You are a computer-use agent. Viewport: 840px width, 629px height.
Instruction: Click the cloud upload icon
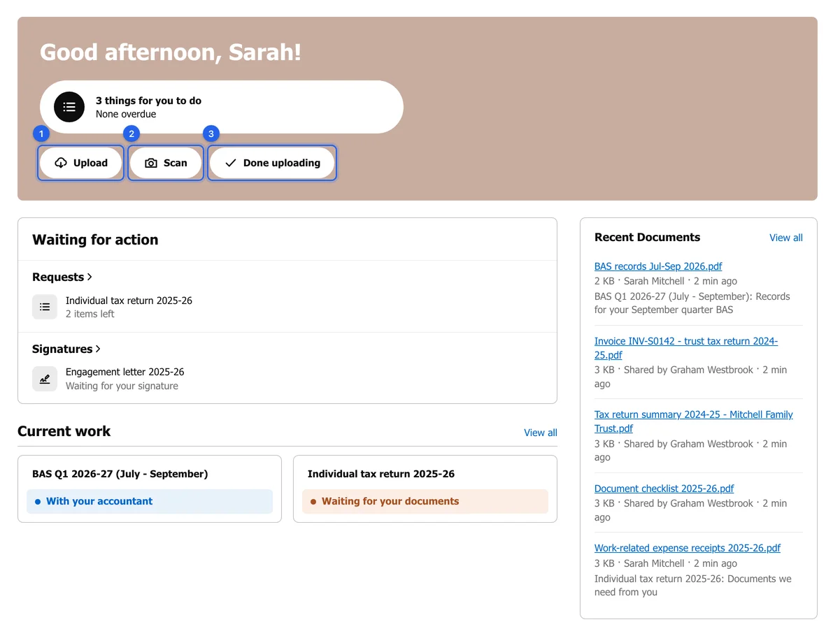coord(61,163)
